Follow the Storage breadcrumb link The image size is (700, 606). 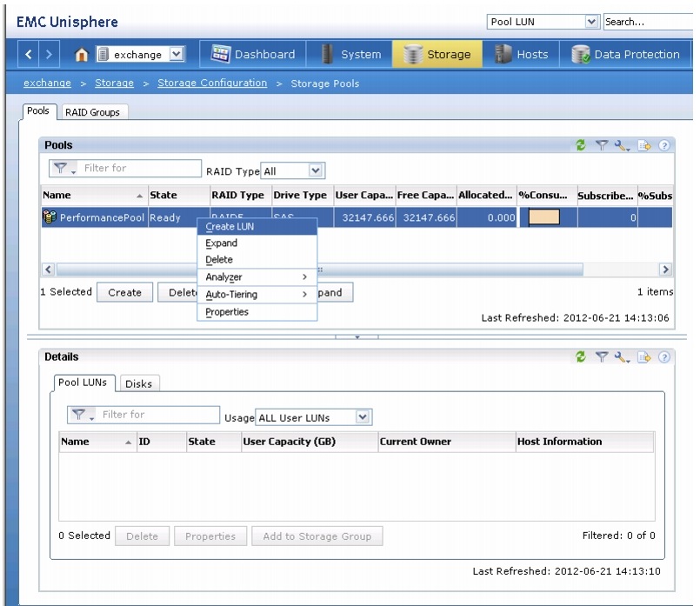point(114,83)
